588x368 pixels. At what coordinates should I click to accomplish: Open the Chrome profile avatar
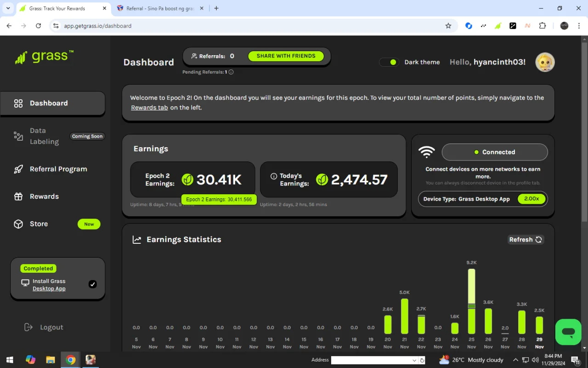(565, 26)
